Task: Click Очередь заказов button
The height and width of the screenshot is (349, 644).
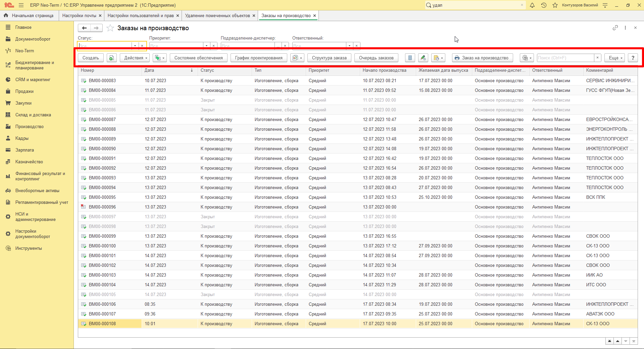Action: (376, 58)
